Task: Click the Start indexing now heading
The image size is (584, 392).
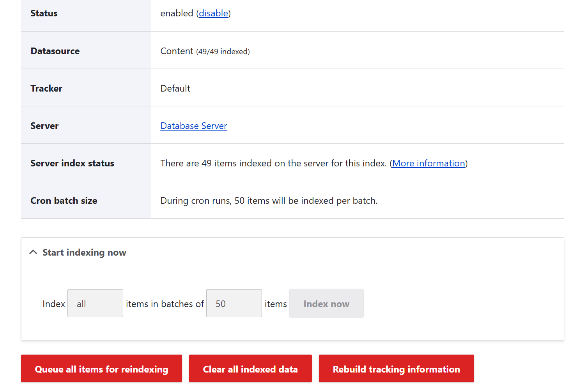Action: click(84, 253)
